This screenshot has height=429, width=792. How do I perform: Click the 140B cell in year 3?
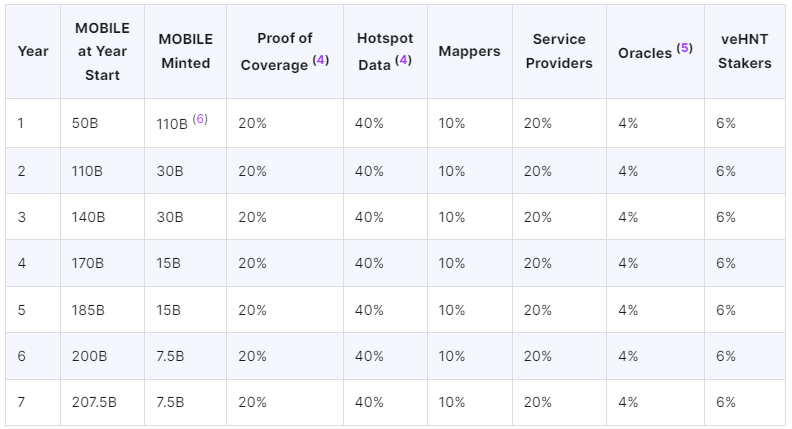[88, 217]
